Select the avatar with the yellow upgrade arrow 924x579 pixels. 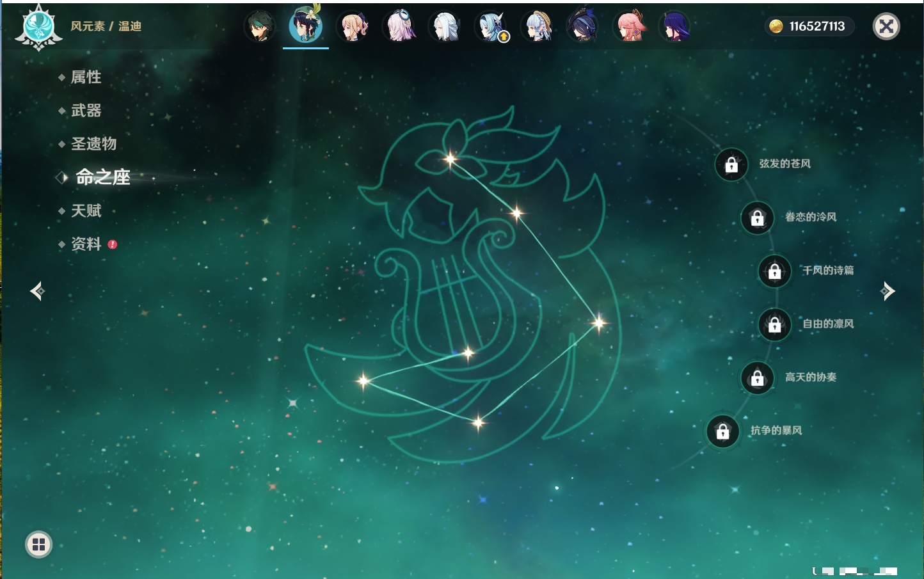(x=491, y=27)
